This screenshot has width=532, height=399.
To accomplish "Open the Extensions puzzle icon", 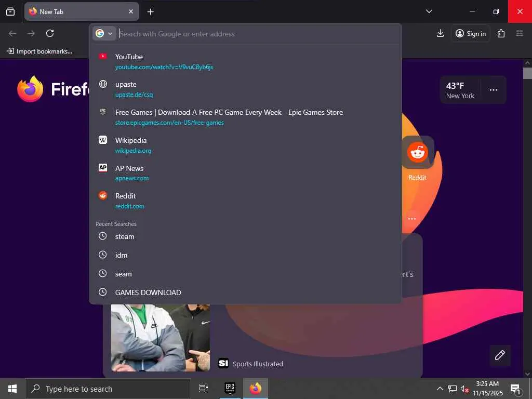I will pos(501,33).
